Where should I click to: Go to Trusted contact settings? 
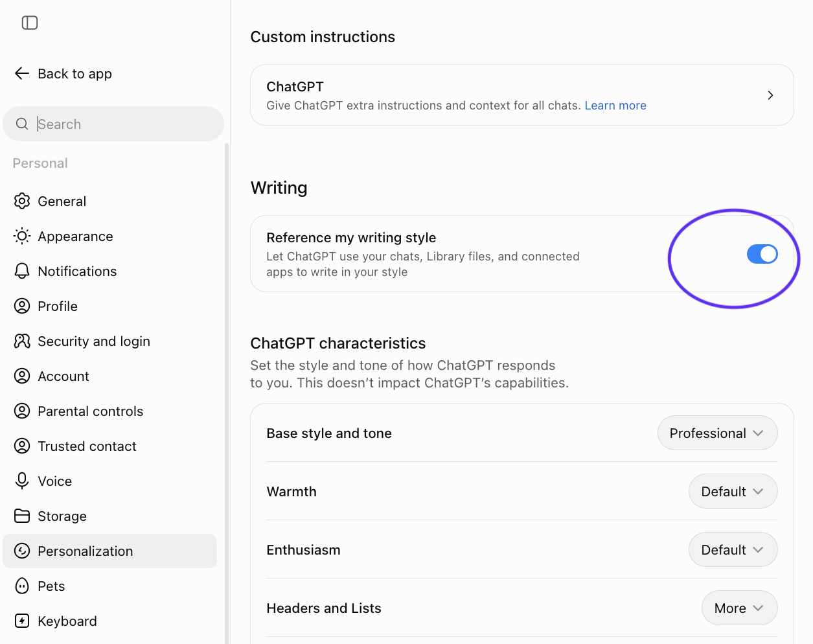click(110, 446)
